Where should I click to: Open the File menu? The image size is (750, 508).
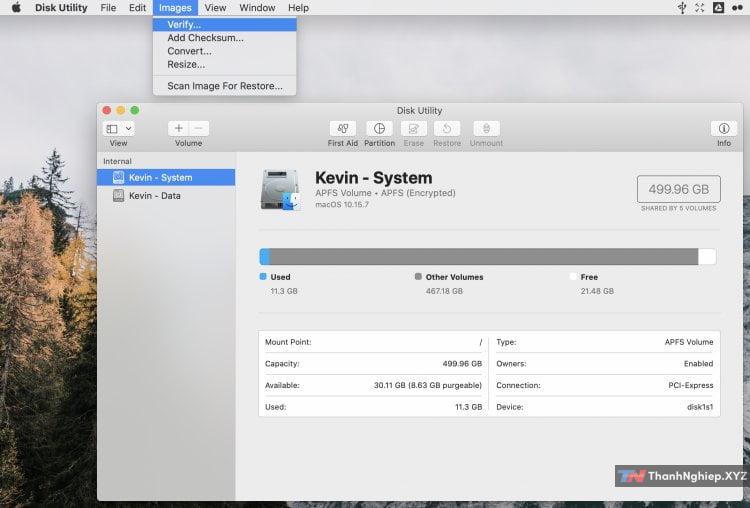coord(108,8)
